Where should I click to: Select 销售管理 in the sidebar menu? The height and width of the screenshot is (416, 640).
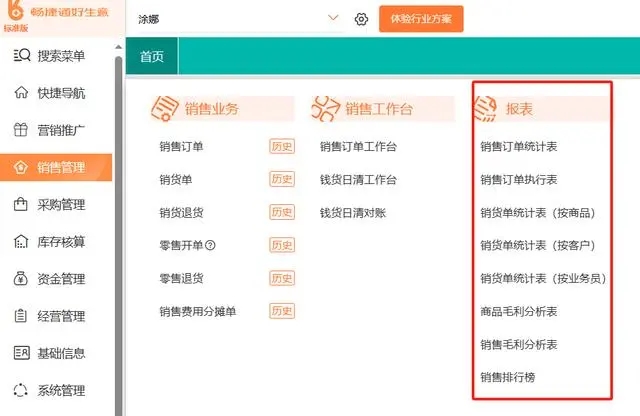click(56, 167)
